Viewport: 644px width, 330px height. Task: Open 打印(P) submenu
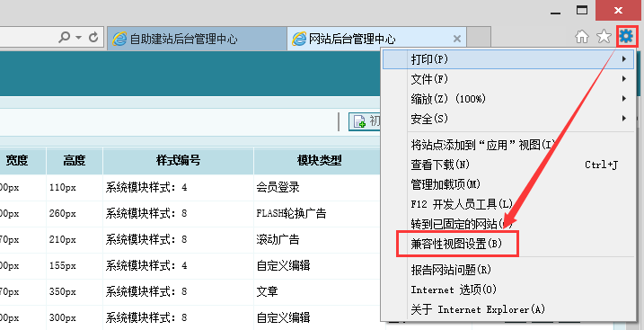(x=508, y=59)
